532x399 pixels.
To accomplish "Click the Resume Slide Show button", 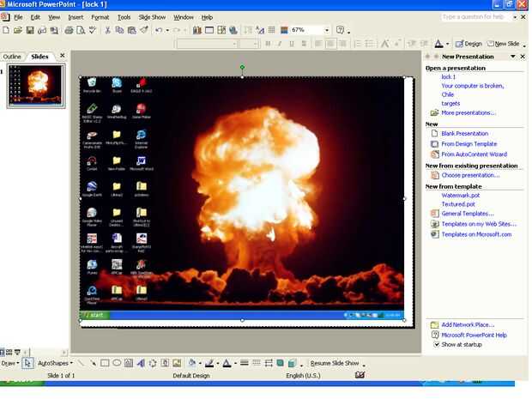I will point(335,363).
